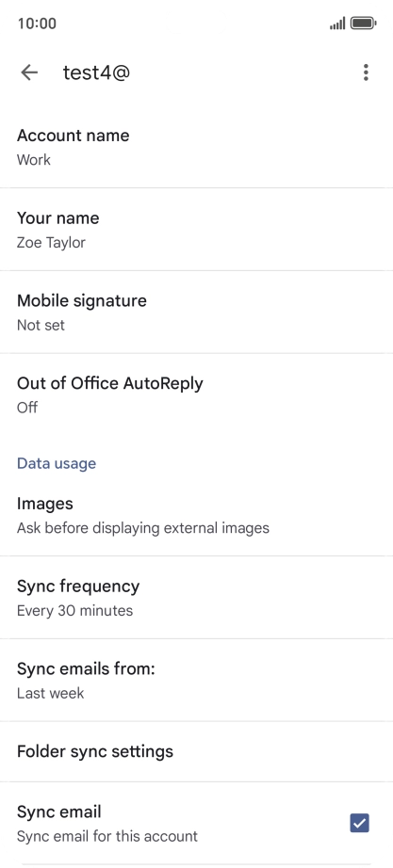Open Out of Office AutoReply
The width and height of the screenshot is (393, 868).
(x=196, y=394)
